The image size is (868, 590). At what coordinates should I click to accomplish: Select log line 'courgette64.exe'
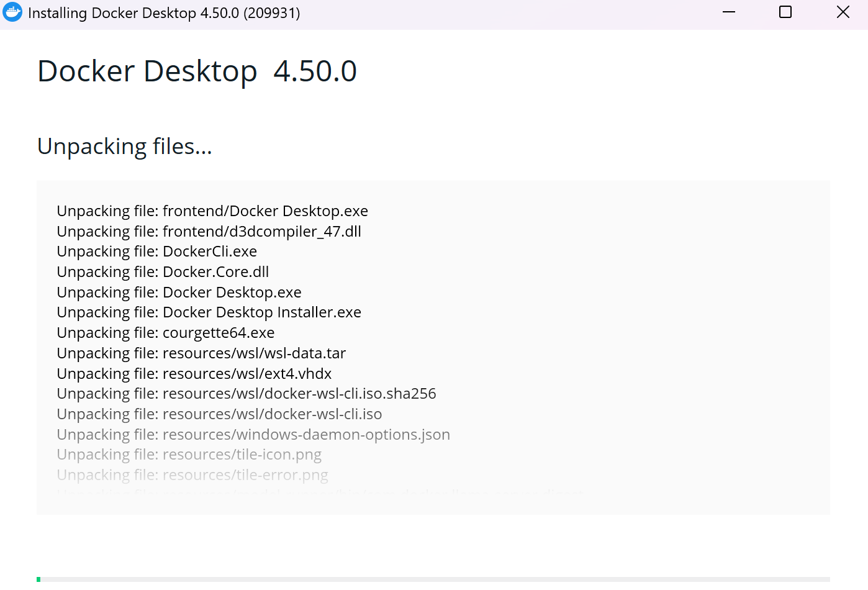pyautogui.click(x=165, y=333)
